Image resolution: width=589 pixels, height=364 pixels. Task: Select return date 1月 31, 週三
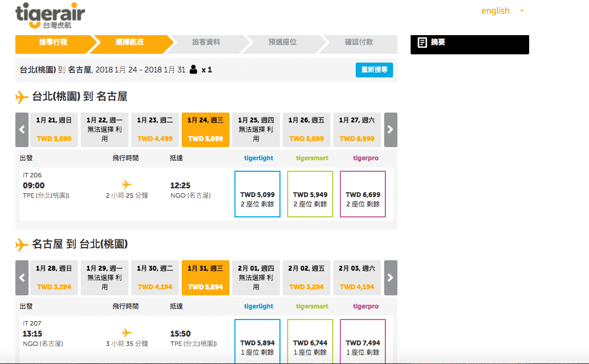pyautogui.click(x=205, y=278)
